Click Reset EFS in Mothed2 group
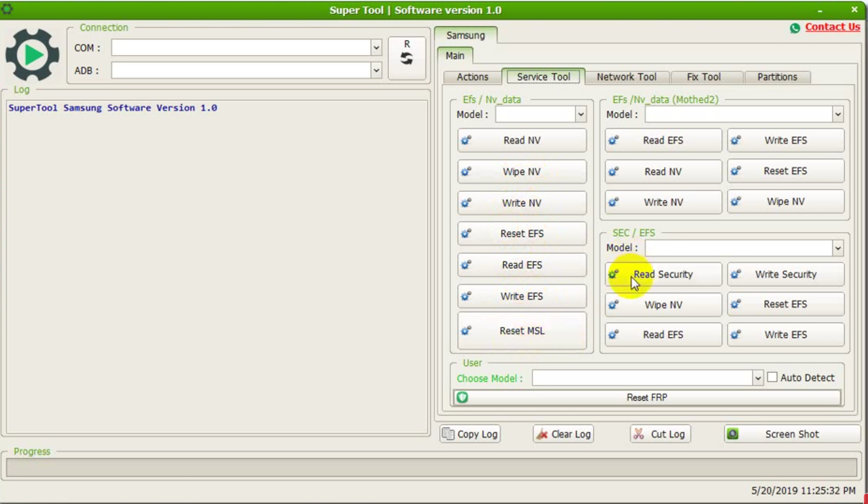Image resolution: width=868 pixels, height=504 pixels. point(786,171)
